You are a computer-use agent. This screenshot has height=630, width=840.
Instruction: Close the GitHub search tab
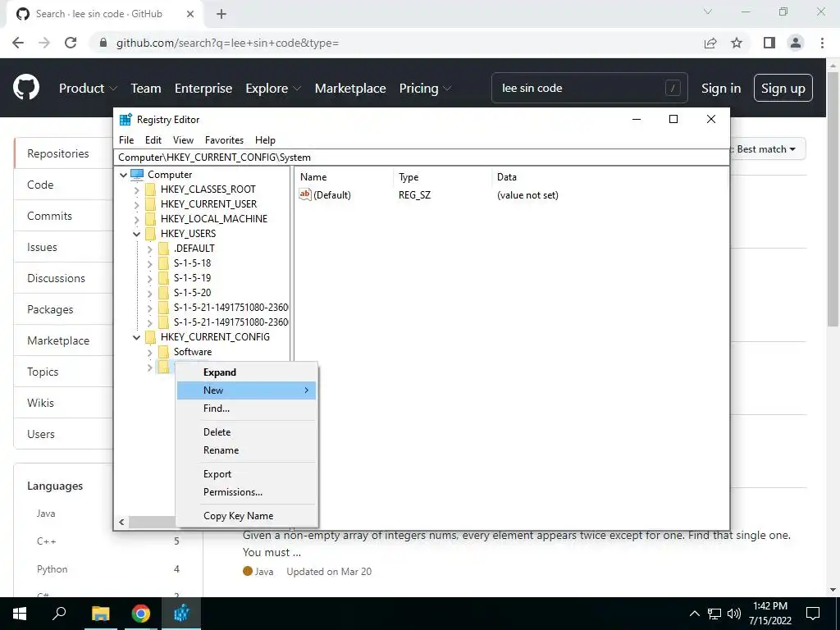click(x=190, y=14)
